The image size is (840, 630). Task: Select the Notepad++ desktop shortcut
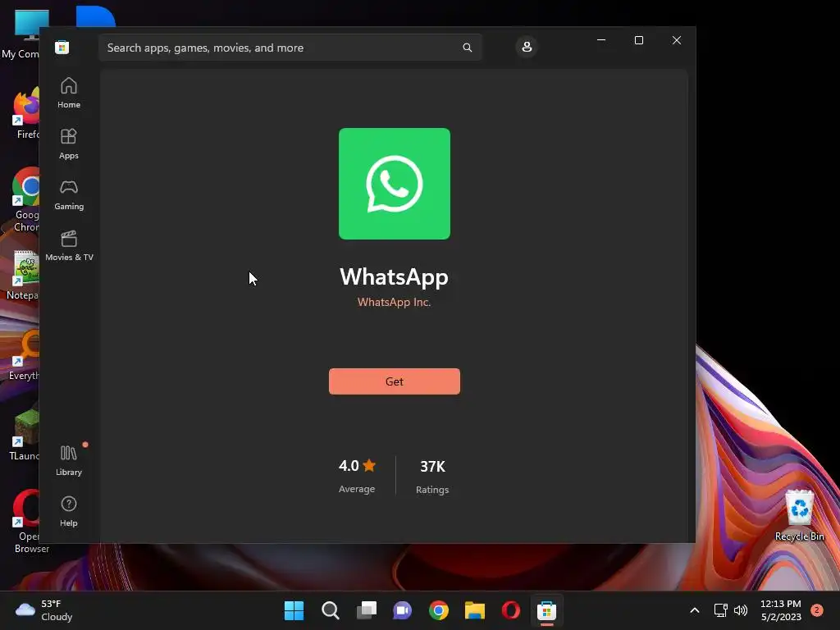(x=22, y=275)
